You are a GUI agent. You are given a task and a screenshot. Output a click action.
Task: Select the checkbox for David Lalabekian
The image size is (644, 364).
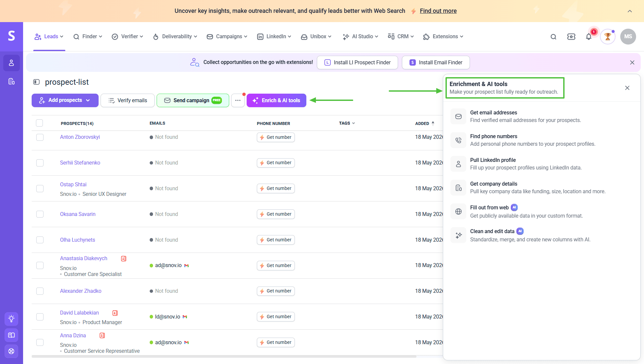pyautogui.click(x=40, y=317)
